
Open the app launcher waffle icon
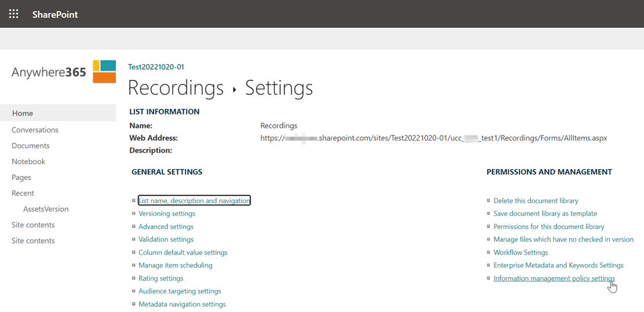click(13, 14)
